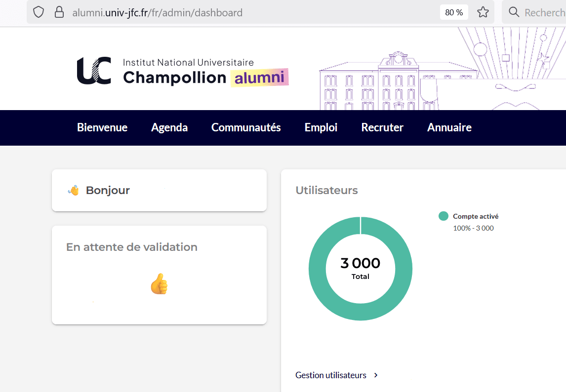This screenshot has height=392, width=566.
Task: Click the 80 % zoom level indicator
Action: [453, 12]
